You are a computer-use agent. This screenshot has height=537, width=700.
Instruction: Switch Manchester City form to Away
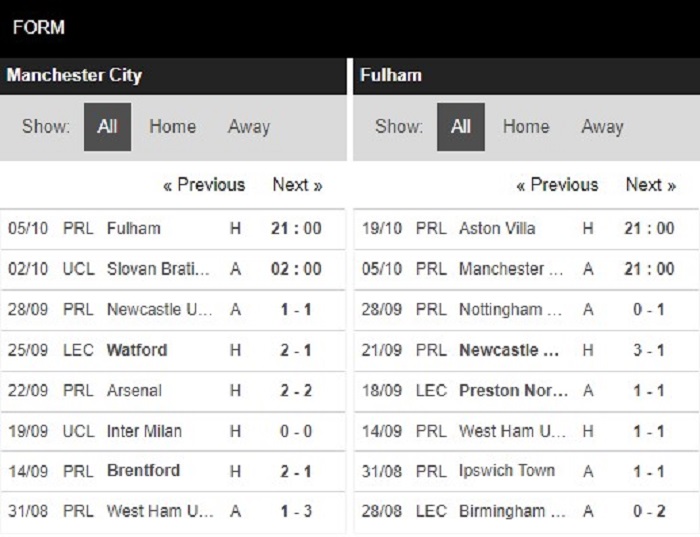coord(249,127)
